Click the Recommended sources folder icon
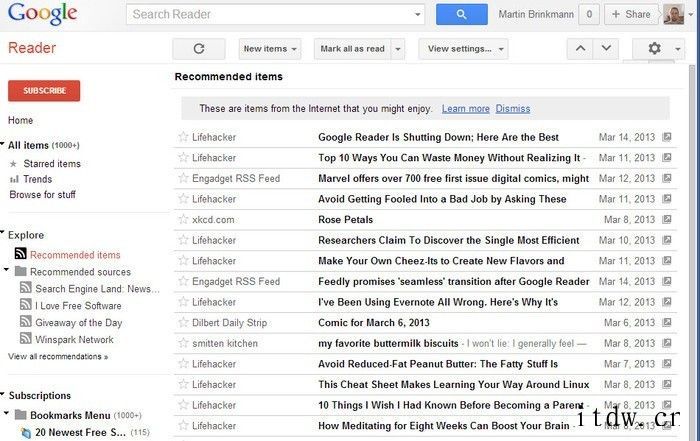Image resolution: width=700 pixels, height=441 pixels. (21, 271)
